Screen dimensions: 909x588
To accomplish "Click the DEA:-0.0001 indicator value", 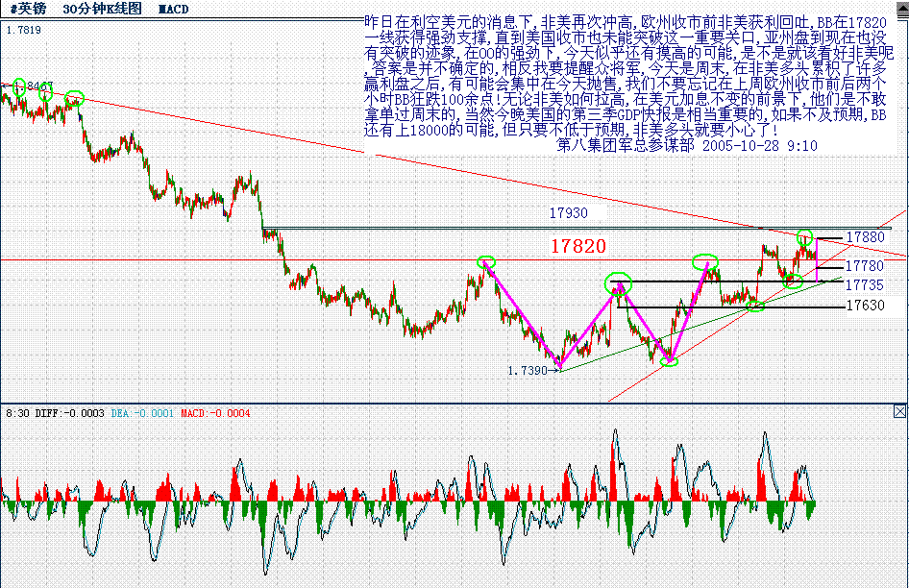I will pyautogui.click(x=142, y=413).
